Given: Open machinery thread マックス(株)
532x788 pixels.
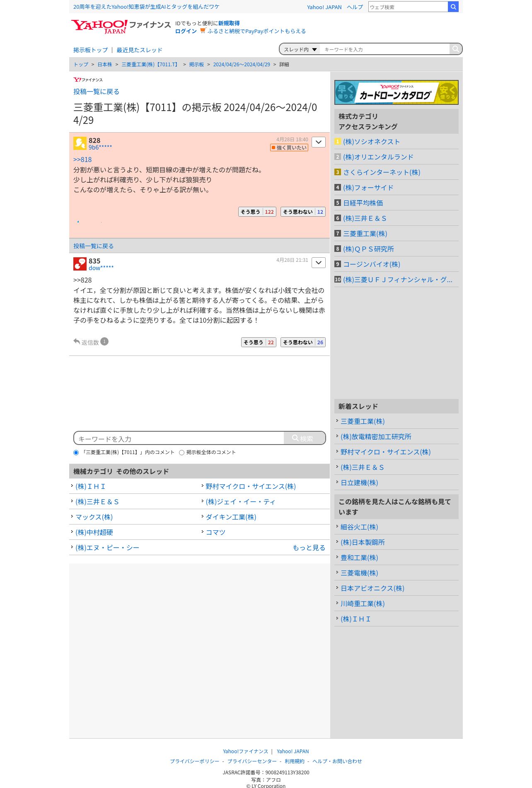Looking at the screenshot, I should (94, 517).
